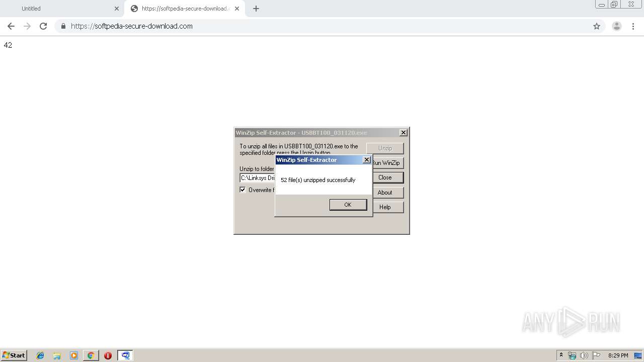This screenshot has width=644, height=362.
Task: Click OK in unzipped successfully dialog
Action: (x=348, y=205)
